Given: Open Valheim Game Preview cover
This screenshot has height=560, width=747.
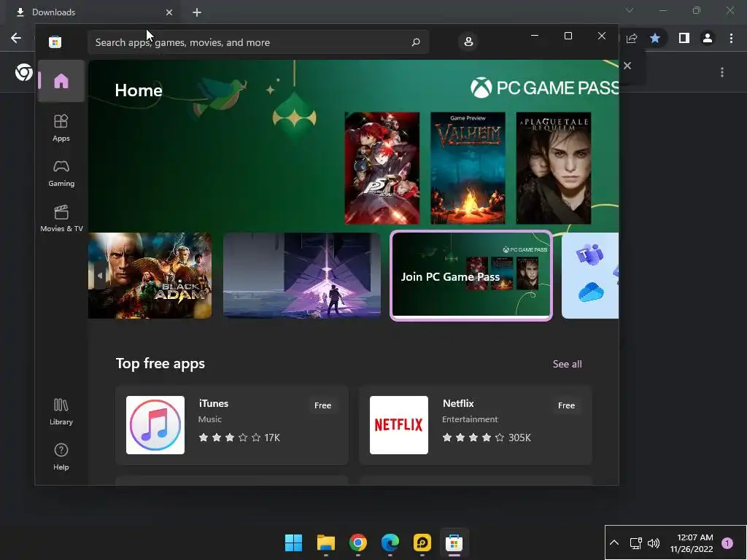Looking at the screenshot, I should click(x=468, y=168).
